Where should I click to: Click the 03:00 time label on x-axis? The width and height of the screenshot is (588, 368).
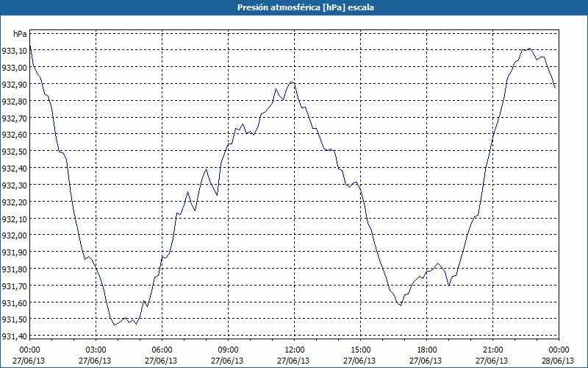[95, 350]
